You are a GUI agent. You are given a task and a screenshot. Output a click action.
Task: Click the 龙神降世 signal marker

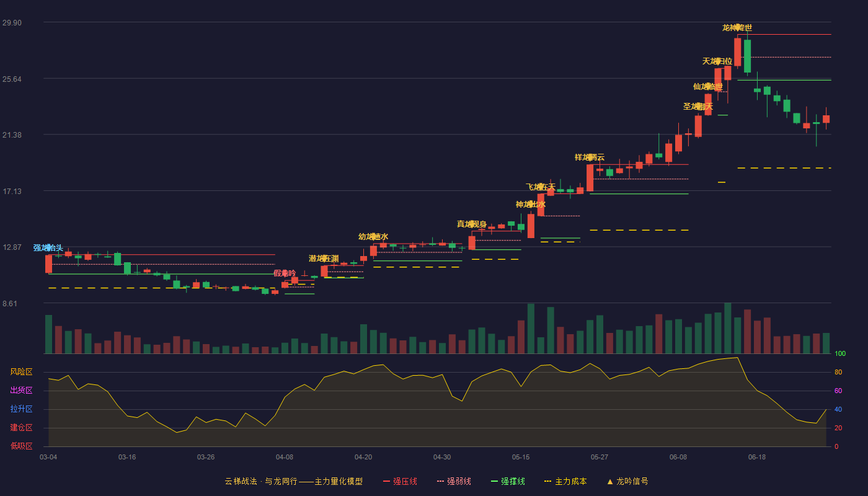737,28
